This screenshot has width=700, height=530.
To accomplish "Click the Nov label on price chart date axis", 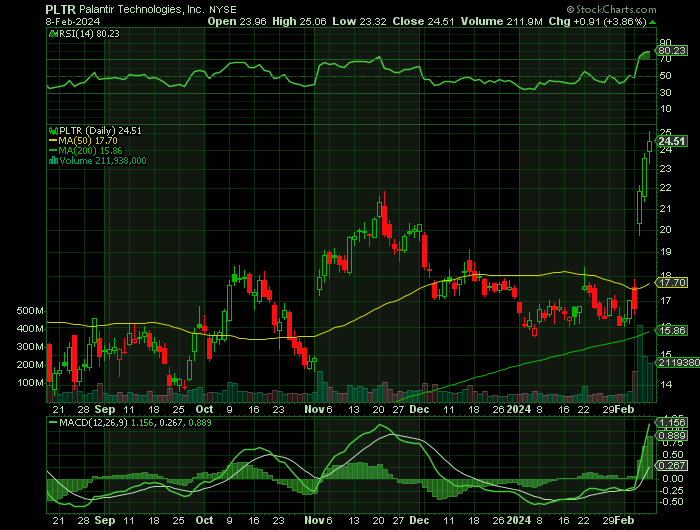I will coord(314,409).
